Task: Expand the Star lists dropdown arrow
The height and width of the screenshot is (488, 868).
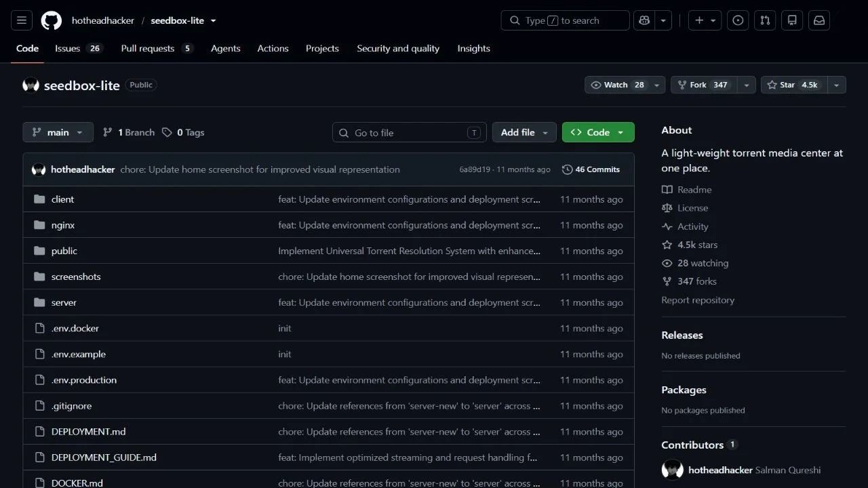Action: point(837,85)
